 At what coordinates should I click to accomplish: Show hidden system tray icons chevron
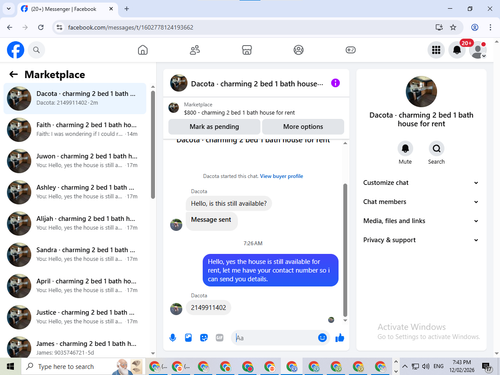tap(405, 366)
